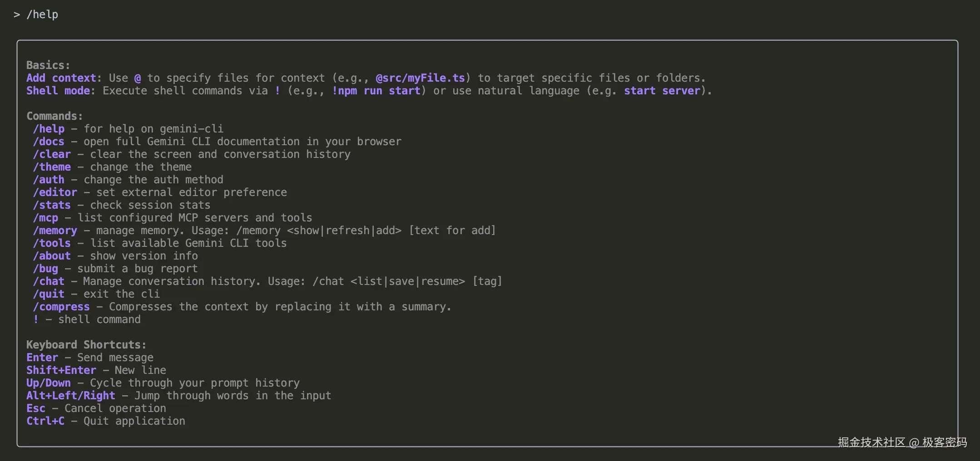This screenshot has width=980, height=461.
Task: Click the /help command in the list
Action: [48, 129]
